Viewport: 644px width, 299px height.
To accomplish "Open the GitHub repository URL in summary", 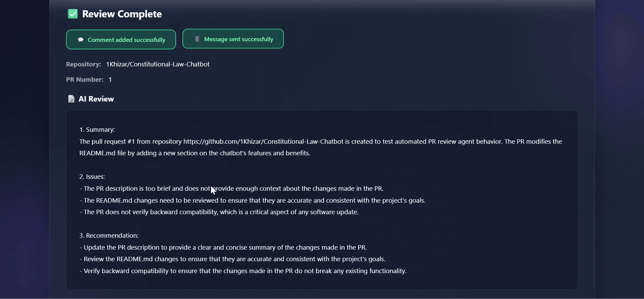I will 263,142.
